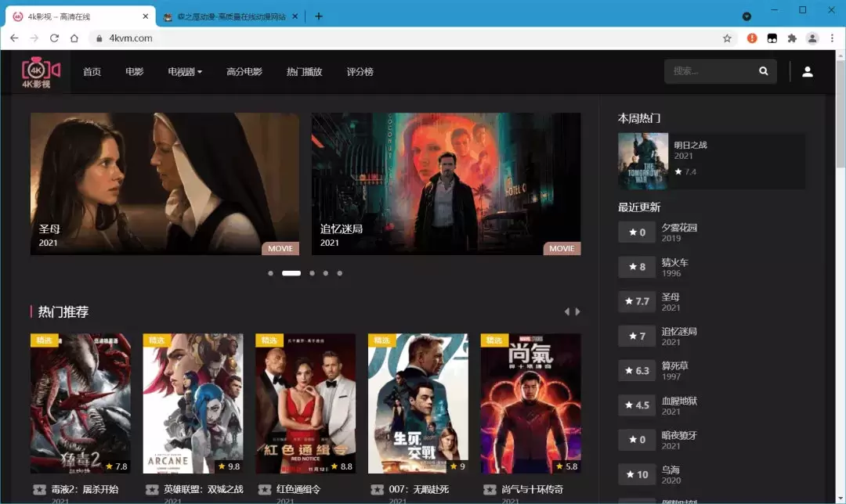Click movie icon beside 毒液2：屠杀开始
Screen dimensions: 846x504
[x=39, y=489]
